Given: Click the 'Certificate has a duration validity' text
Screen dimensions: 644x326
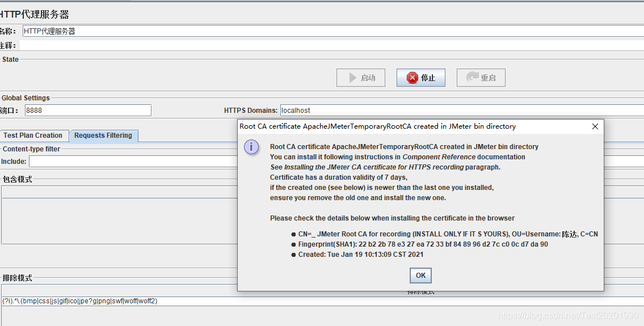Looking at the screenshot, I should click(338, 177).
